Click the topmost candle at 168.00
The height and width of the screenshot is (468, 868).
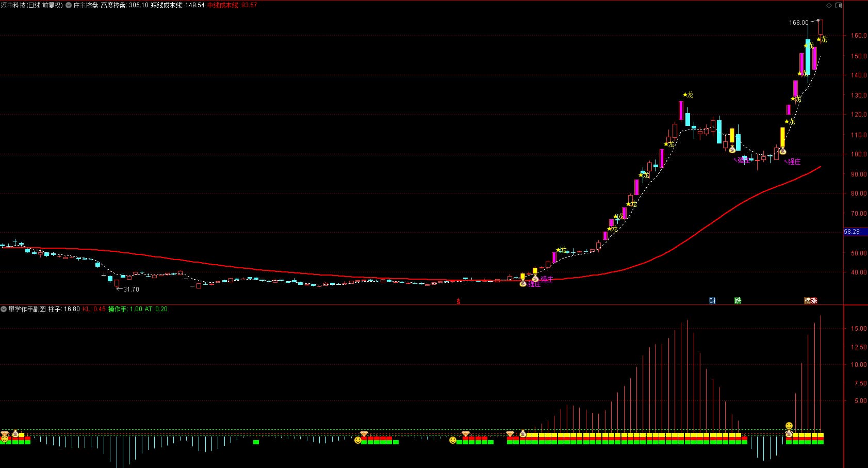(821, 27)
